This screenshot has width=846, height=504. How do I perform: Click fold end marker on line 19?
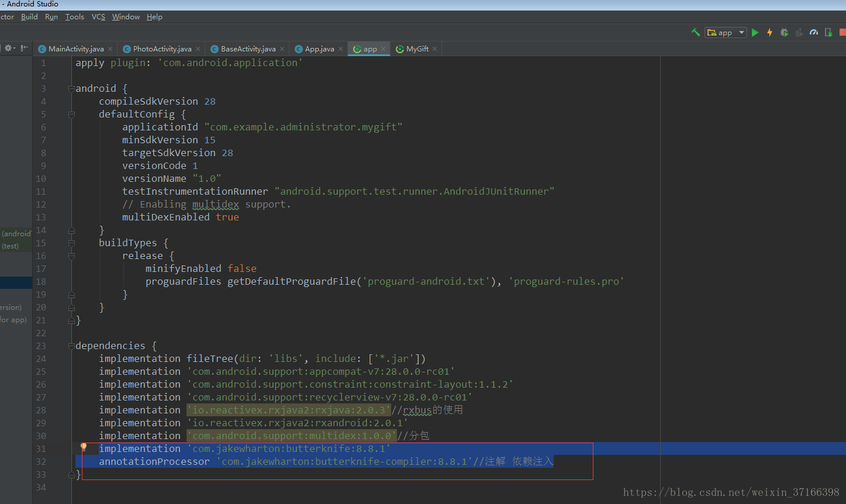[x=71, y=295]
